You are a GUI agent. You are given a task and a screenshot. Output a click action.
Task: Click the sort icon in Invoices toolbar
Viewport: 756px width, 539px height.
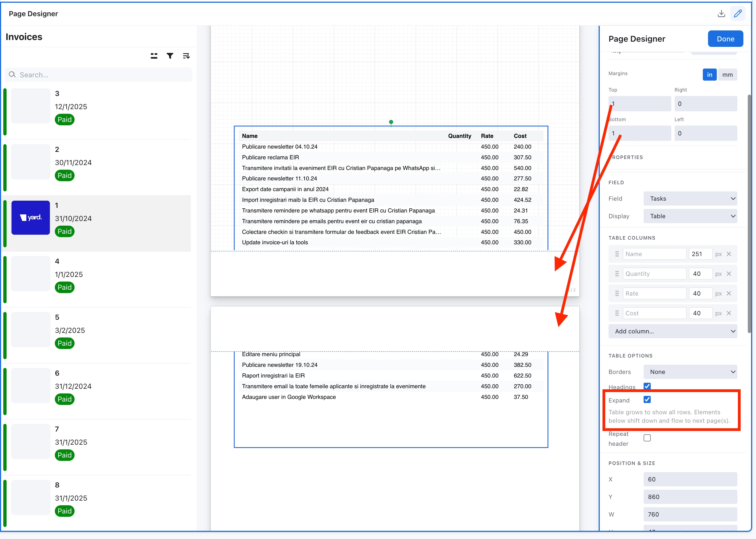click(x=186, y=56)
